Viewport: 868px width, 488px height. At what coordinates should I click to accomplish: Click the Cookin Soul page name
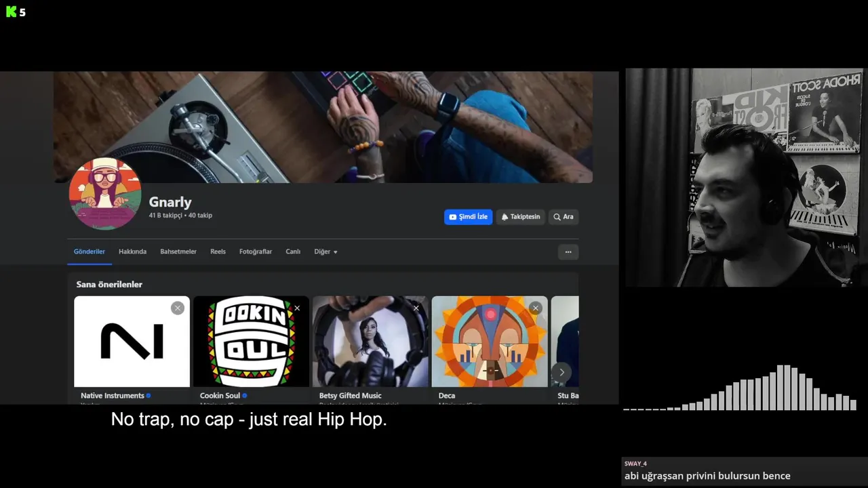pyautogui.click(x=220, y=396)
